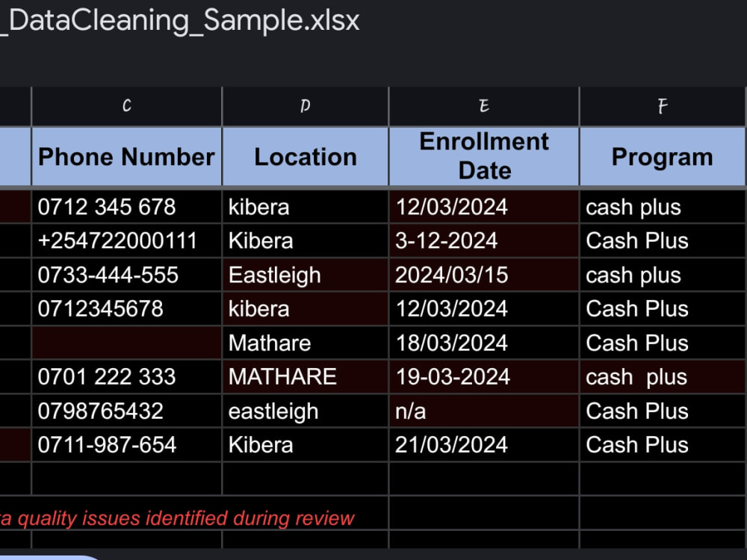Screen dimensions: 747x560
Task: Click the Program header cell
Action: [x=663, y=157]
